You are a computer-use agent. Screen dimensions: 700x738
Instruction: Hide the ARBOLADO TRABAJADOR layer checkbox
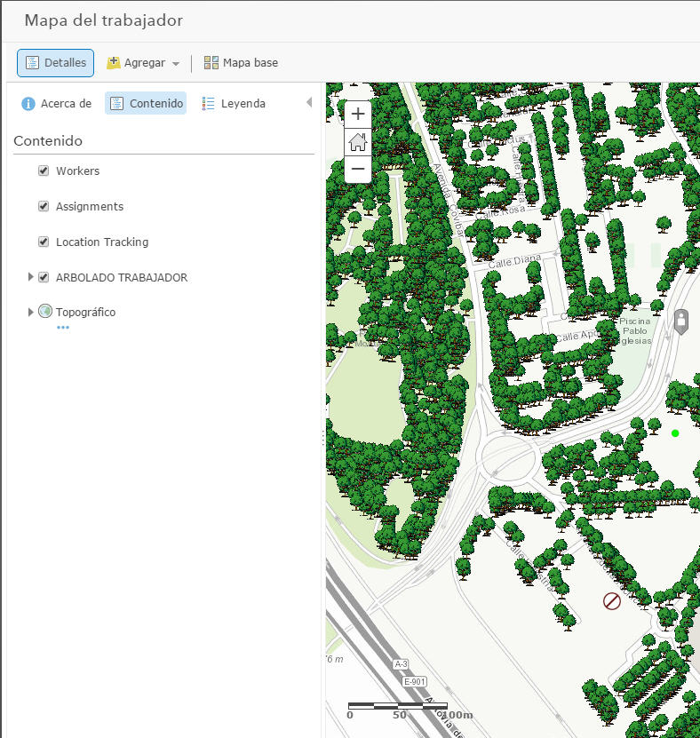tap(44, 277)
